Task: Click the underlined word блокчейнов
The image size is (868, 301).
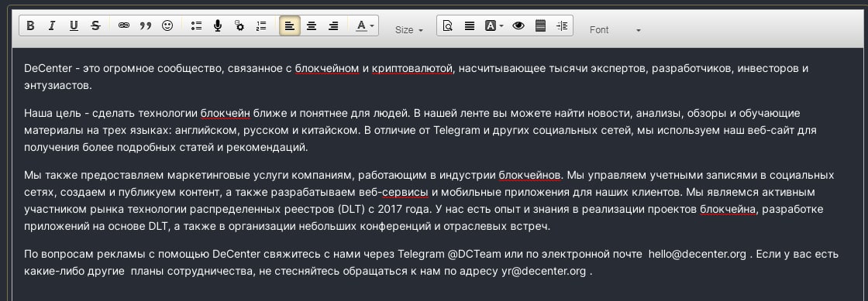Action: coord(530,175)
